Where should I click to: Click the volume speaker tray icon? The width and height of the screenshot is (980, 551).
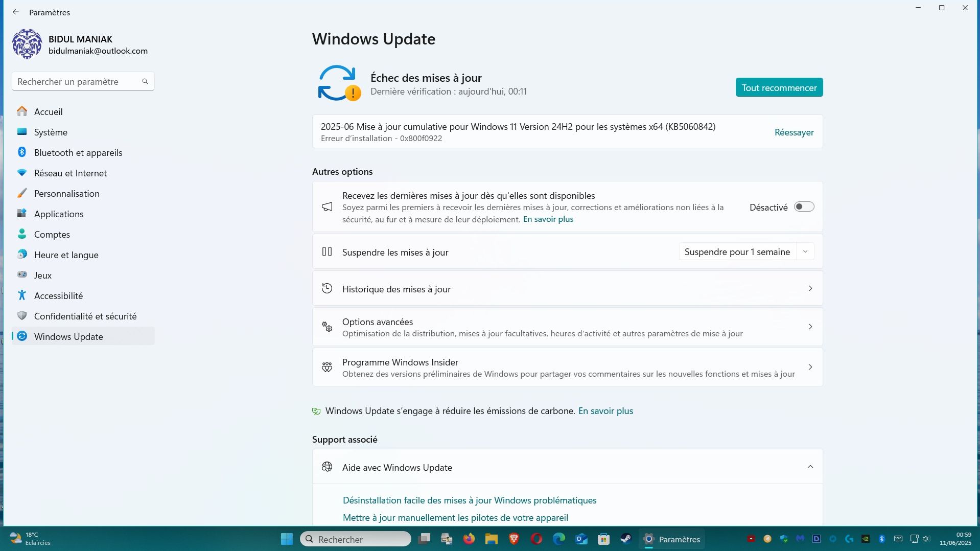[x=926, y=539]
